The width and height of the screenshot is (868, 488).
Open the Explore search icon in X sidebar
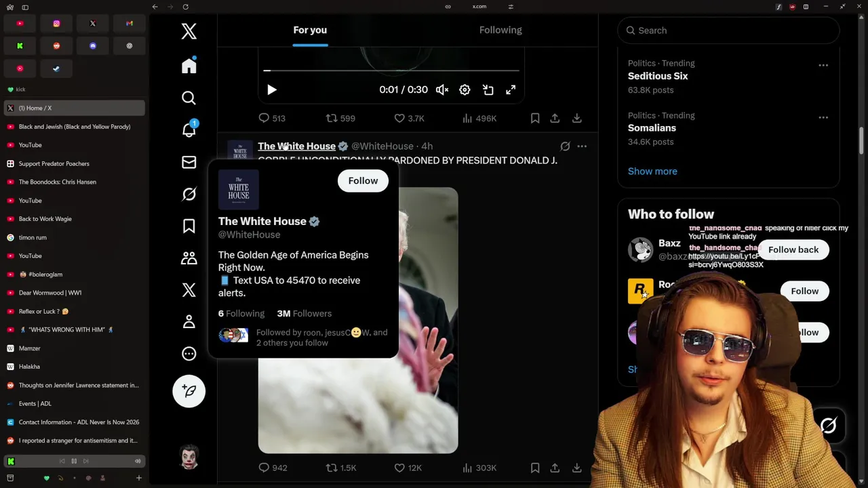[x=189, y=98]
